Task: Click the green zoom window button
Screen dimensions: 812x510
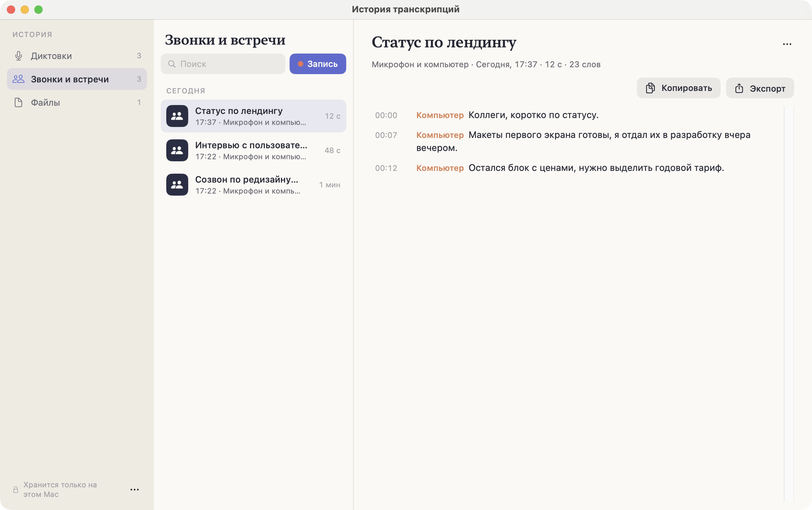Action: [38, 10]
